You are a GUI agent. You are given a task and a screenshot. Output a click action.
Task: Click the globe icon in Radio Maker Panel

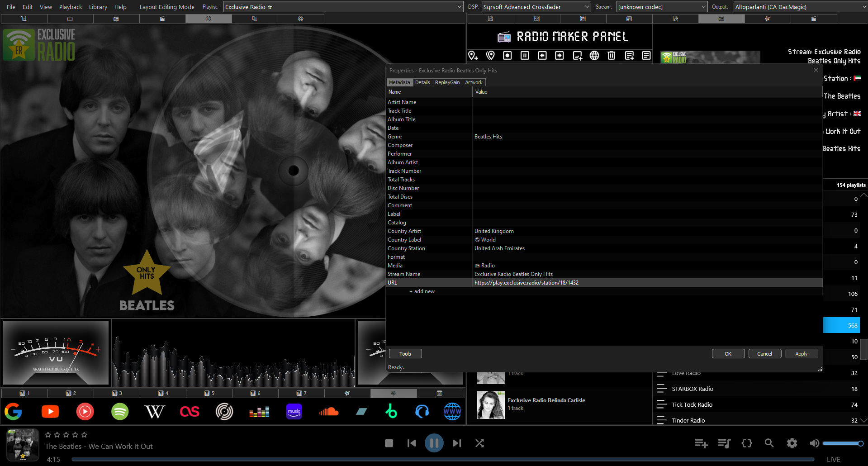594,55
